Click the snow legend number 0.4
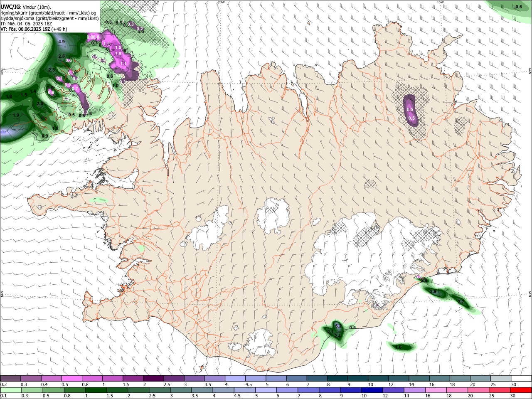 [x=44, y=385]
